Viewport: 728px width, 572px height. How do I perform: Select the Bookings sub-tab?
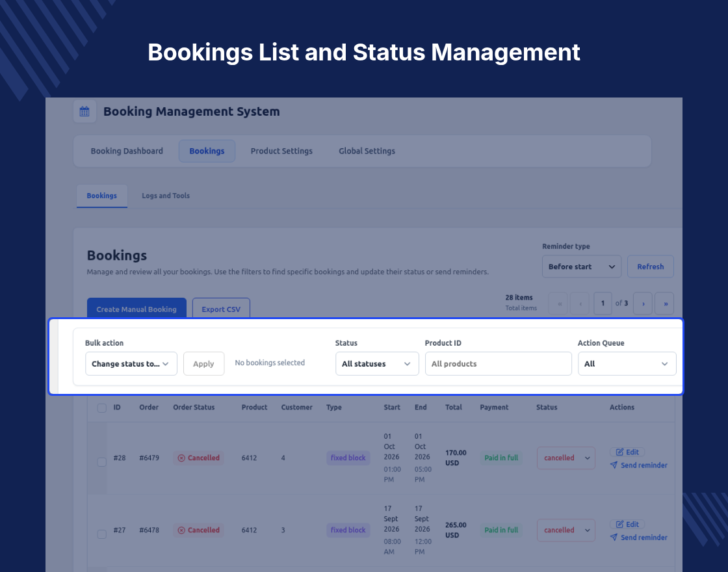tap(101, 196)
